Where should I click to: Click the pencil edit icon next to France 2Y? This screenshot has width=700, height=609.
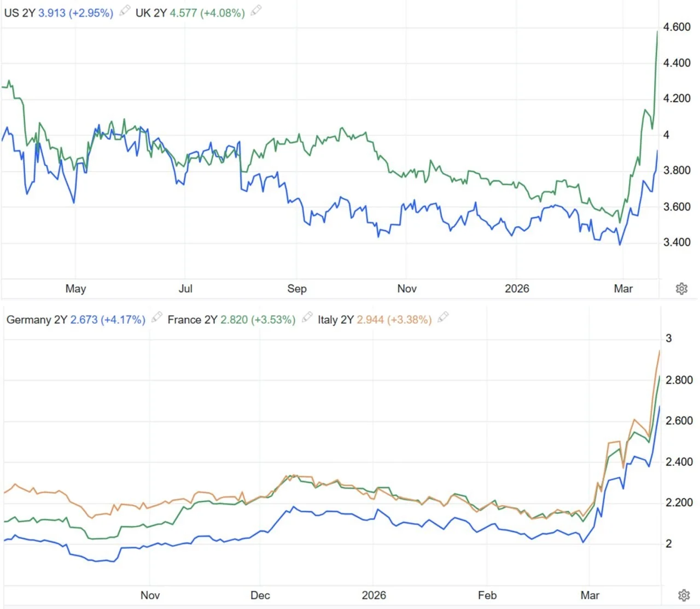point(307,317)
